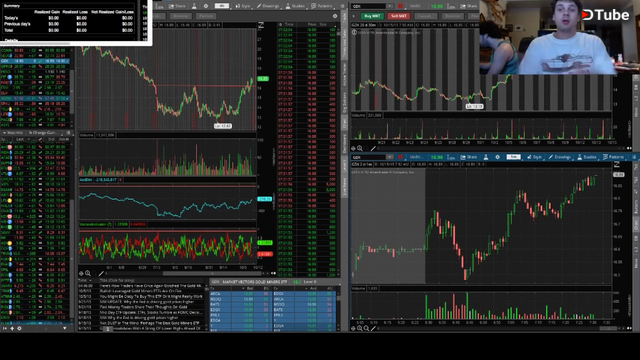Open Watchlist dropdown header in left panel
This screenshot has height=360, width=640.
pyautogui.click(x=13, y=133)
